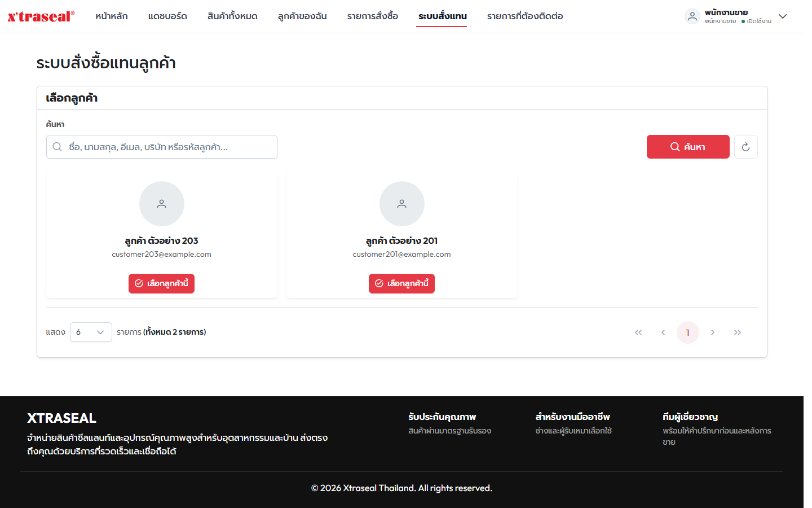Focus the customer search input field
The image size is (812, 508).
tap(162, 147)
